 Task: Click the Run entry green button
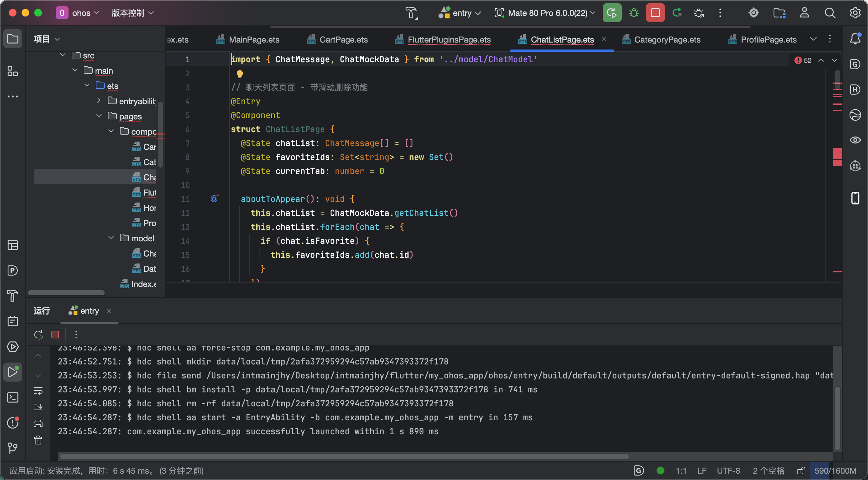[x=612, y=13]
